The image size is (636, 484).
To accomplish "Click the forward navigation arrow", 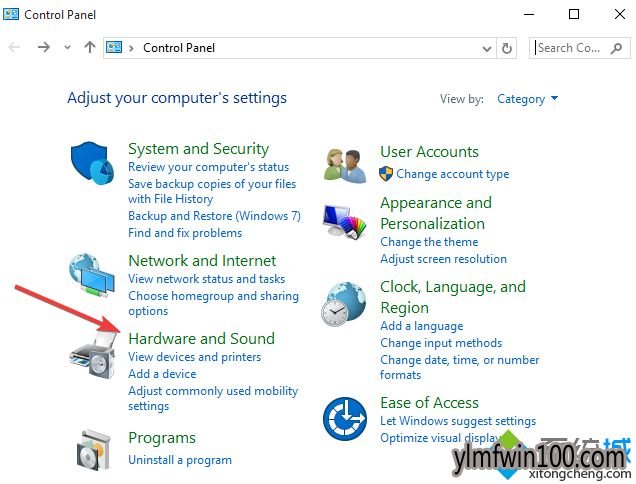I will pyautogui.click(x=43, y=47).
